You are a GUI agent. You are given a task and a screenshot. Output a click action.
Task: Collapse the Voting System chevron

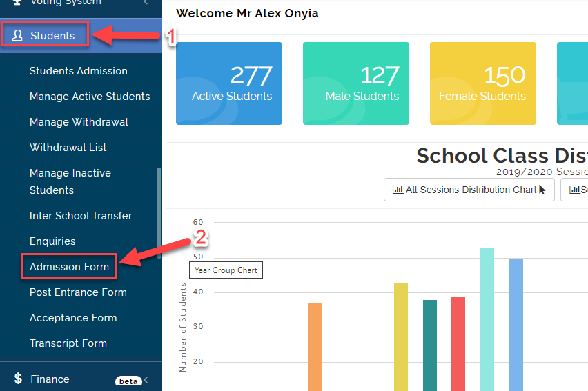point(146,2)
